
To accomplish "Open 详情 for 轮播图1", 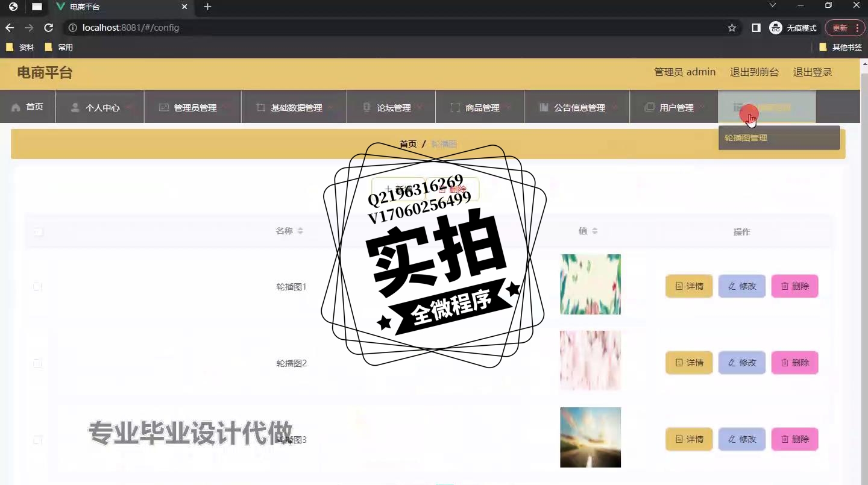I will [x=689, y=286].
